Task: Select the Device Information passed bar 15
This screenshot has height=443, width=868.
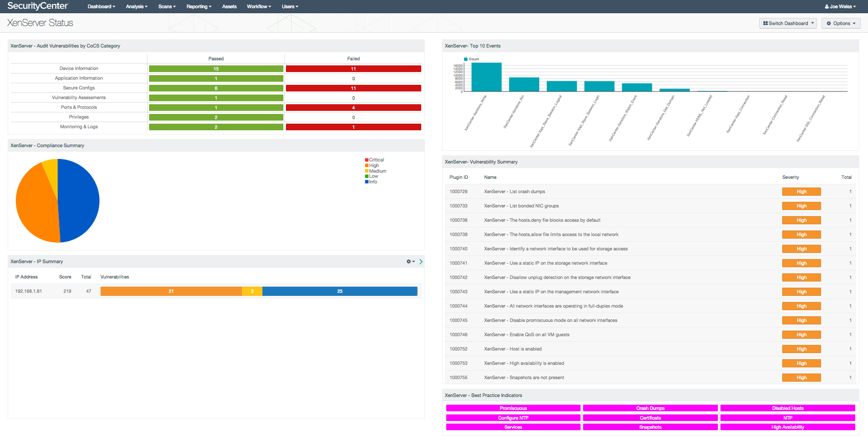Action: [216, 69]
